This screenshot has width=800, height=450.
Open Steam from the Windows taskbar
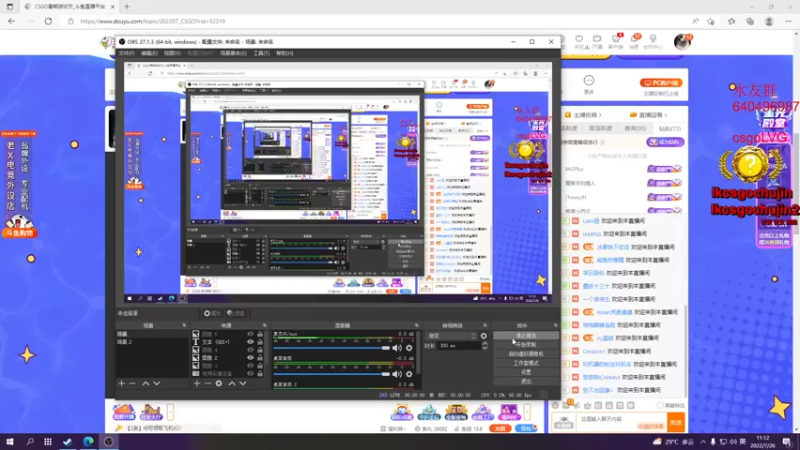67,442
